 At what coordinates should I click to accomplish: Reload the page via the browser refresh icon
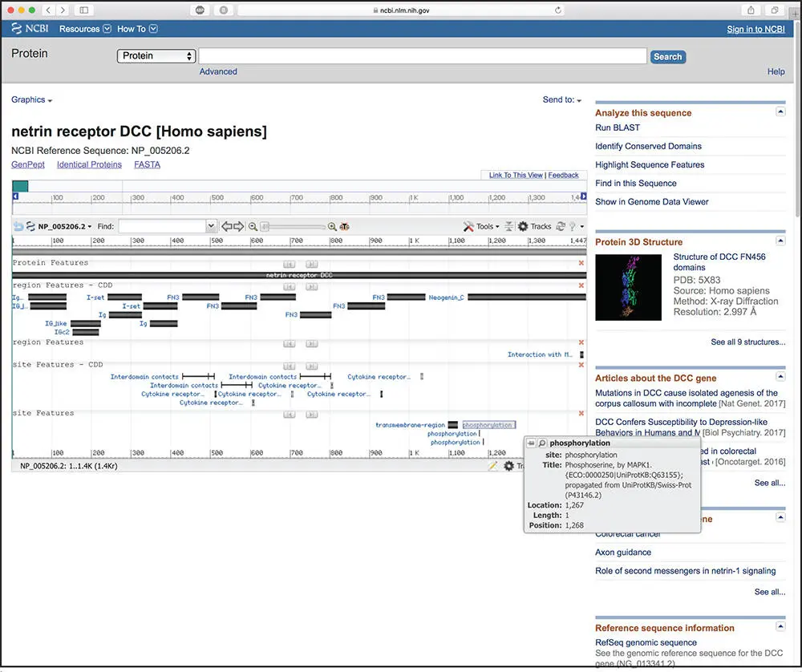coord(557,10)
